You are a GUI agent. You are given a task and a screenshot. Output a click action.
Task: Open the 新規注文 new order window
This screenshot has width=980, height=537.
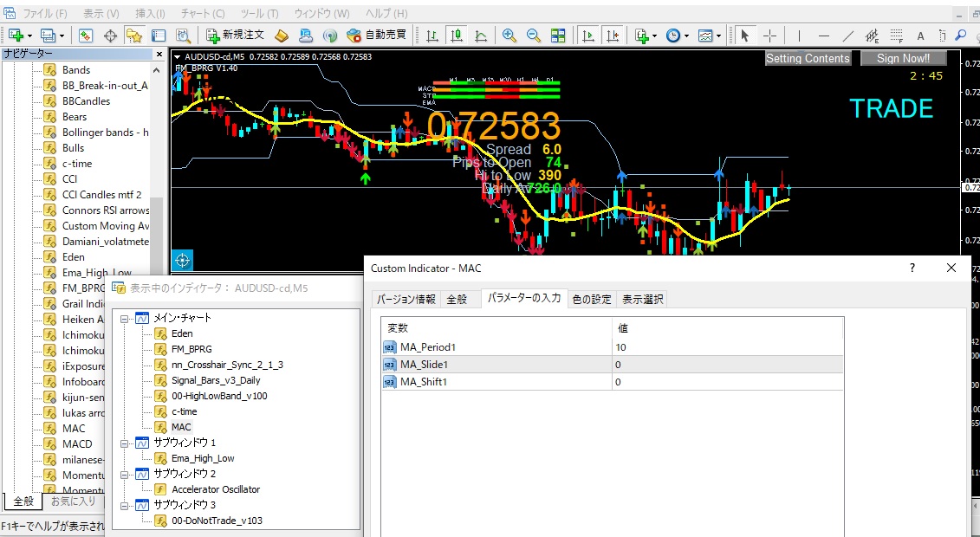(x=235, y=36)
